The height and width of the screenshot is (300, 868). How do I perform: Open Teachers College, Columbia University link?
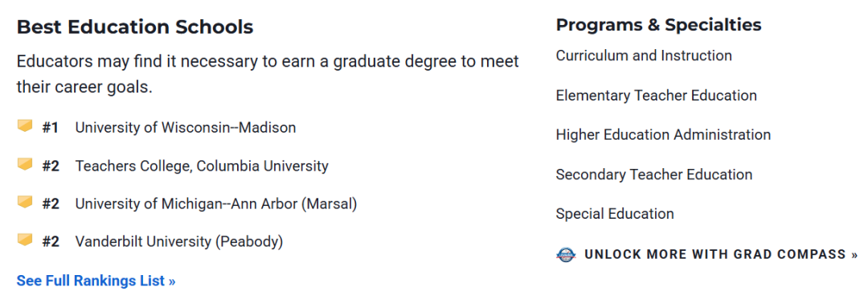click(x=202, y=166)
